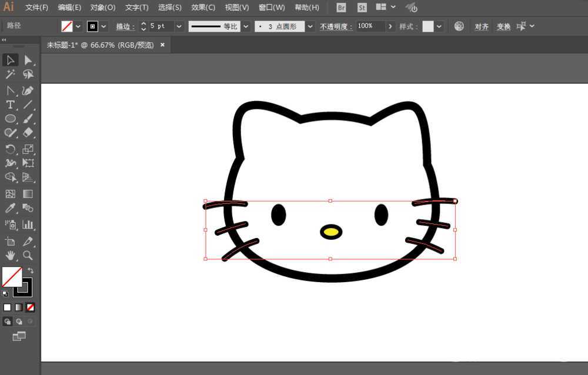The image size is (588, 375).
Task: Open the 不透明度 opacity dropdown
Action: [x=390, y=26]
